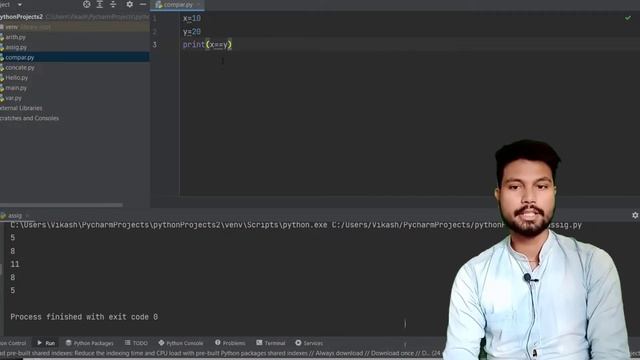Open Version Control tool window
This screenshot has width=640, height=360.
click(x=13, y=343)
